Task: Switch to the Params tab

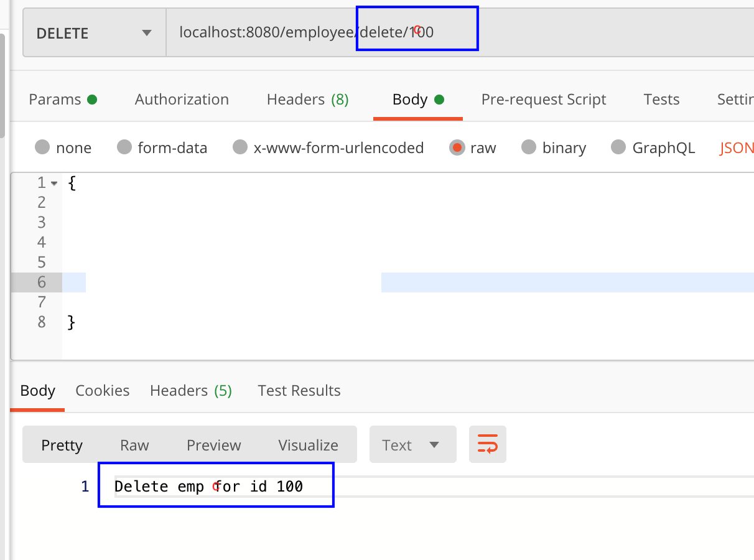Action: [x=63, y=100]
